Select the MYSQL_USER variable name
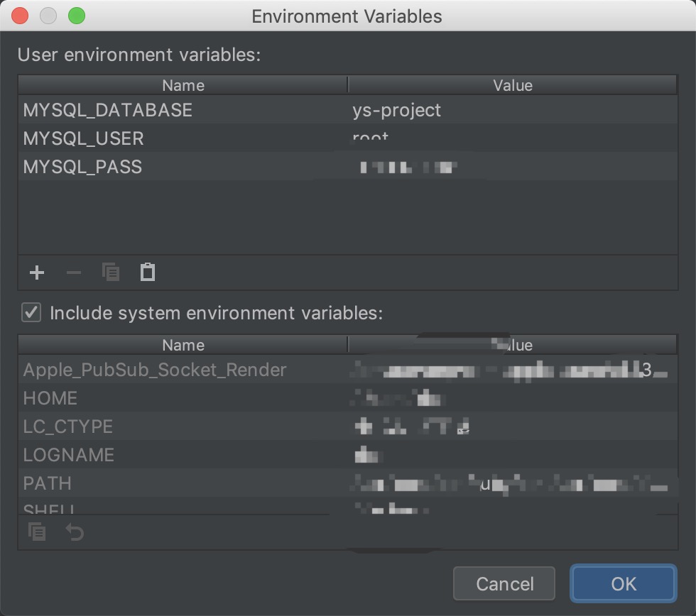This screenshot has width=696, height=616. click(x=84, y=138)
